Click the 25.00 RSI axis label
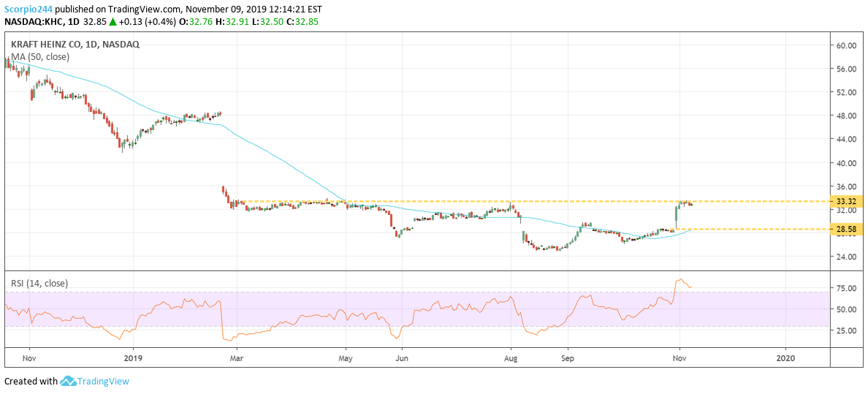The height and width of the screenshot is (394, 868). click(x=846, y=331)
